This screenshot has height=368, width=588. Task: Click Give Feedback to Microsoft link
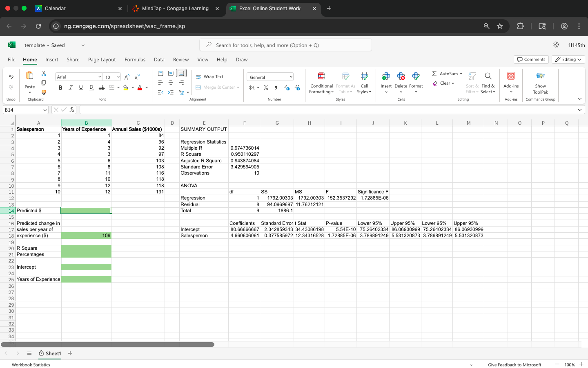pos(514,365)
